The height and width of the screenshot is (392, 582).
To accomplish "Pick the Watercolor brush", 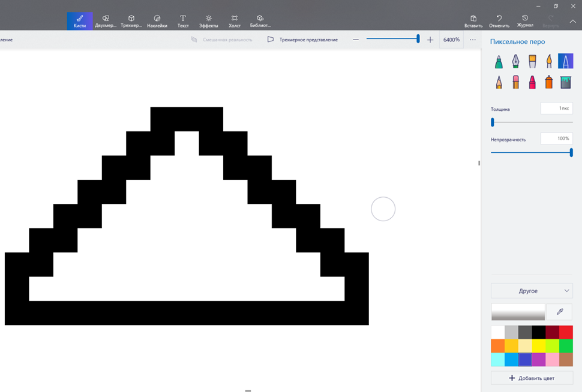I will point(549,61).
